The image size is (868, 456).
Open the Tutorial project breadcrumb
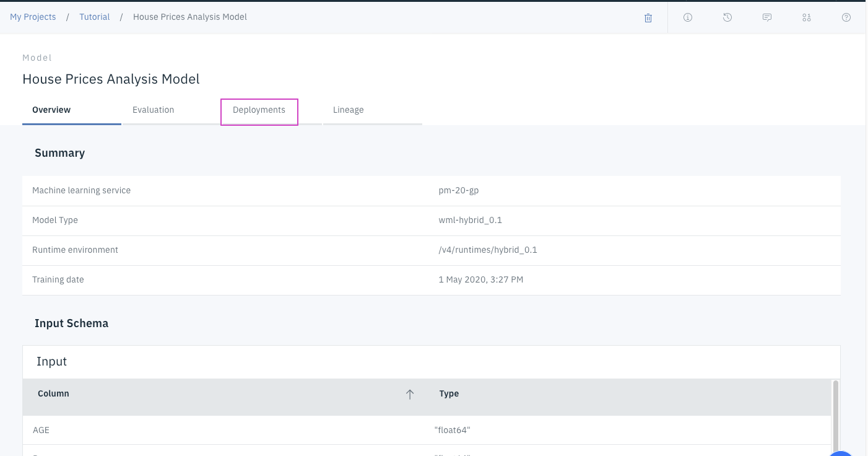click(95, 17)
